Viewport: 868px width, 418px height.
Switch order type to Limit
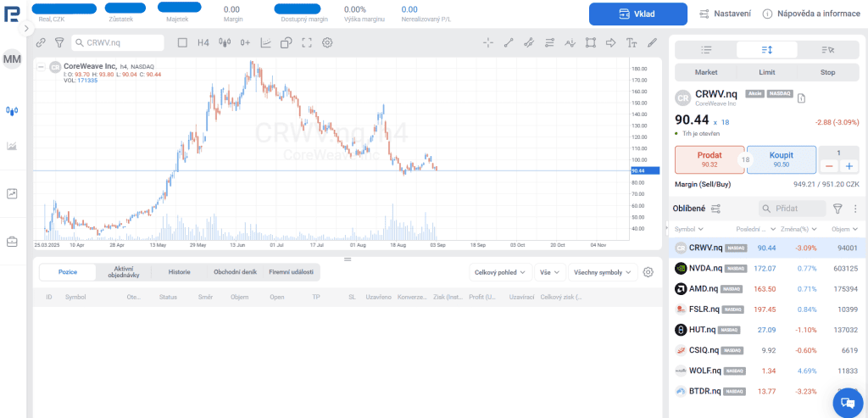point(766,72)
